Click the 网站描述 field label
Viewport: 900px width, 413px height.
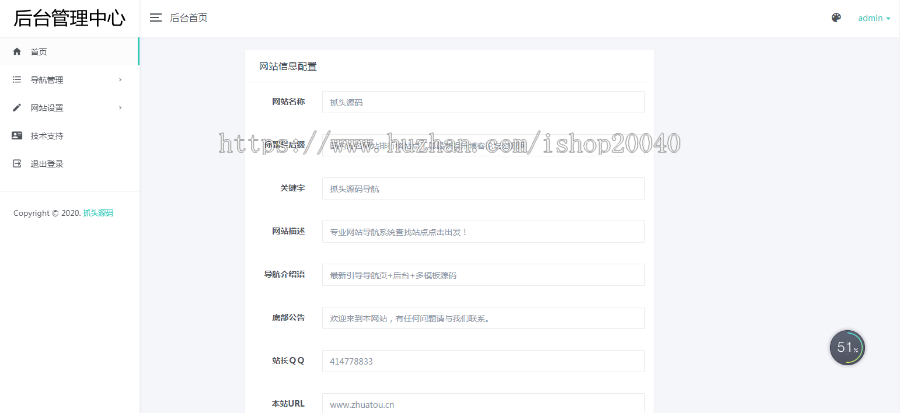coord(288,231)
